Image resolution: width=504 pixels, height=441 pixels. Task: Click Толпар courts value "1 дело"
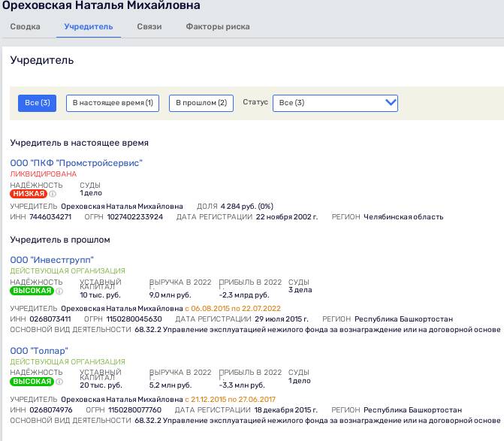[x=300, y=381]
